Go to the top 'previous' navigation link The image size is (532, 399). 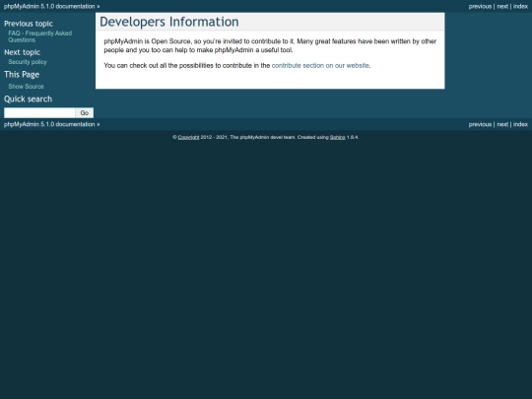point(480,7)
